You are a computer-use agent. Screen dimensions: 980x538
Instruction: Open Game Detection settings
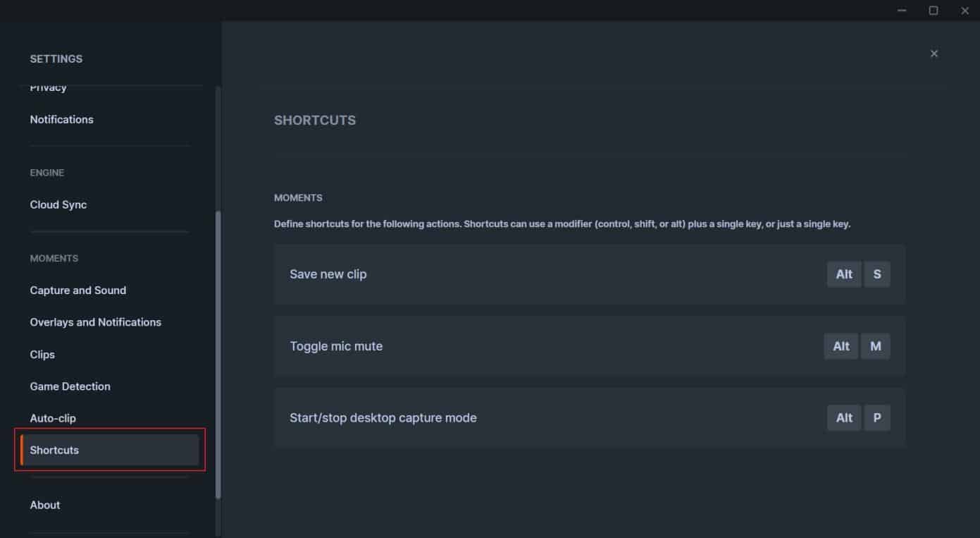[x=70, y=386]
